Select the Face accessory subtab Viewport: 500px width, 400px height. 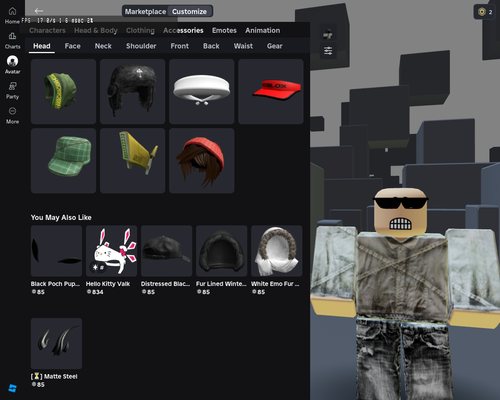72,46
